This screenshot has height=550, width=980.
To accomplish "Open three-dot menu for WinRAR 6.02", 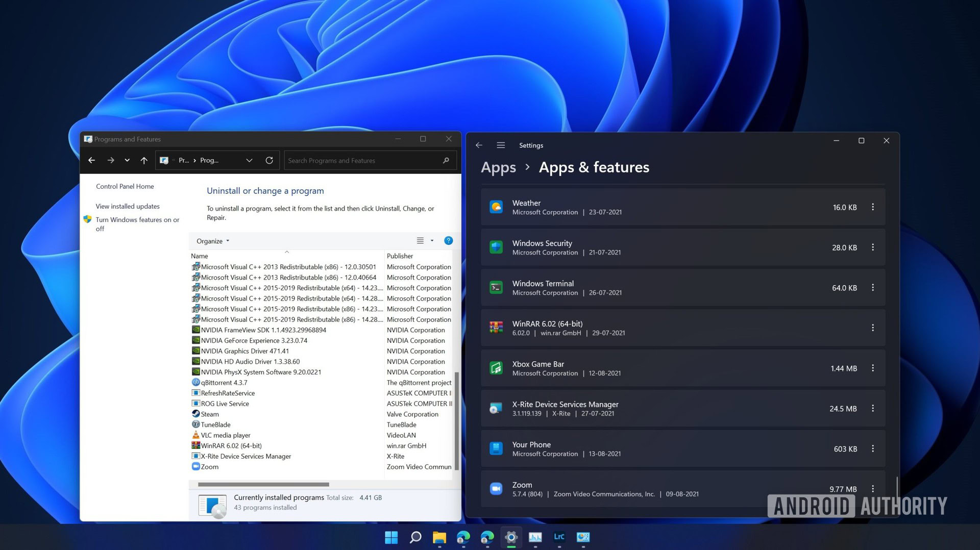I will 872,328.
